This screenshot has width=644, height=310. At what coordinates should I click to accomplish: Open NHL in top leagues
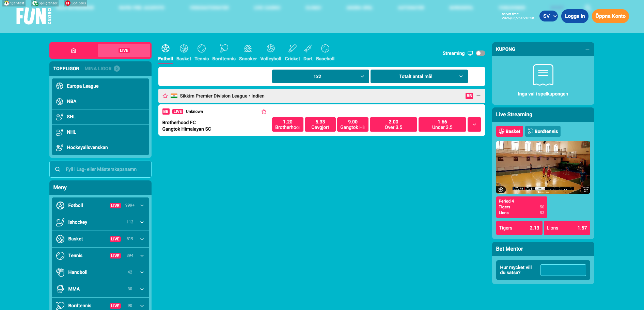coord(100,132)
